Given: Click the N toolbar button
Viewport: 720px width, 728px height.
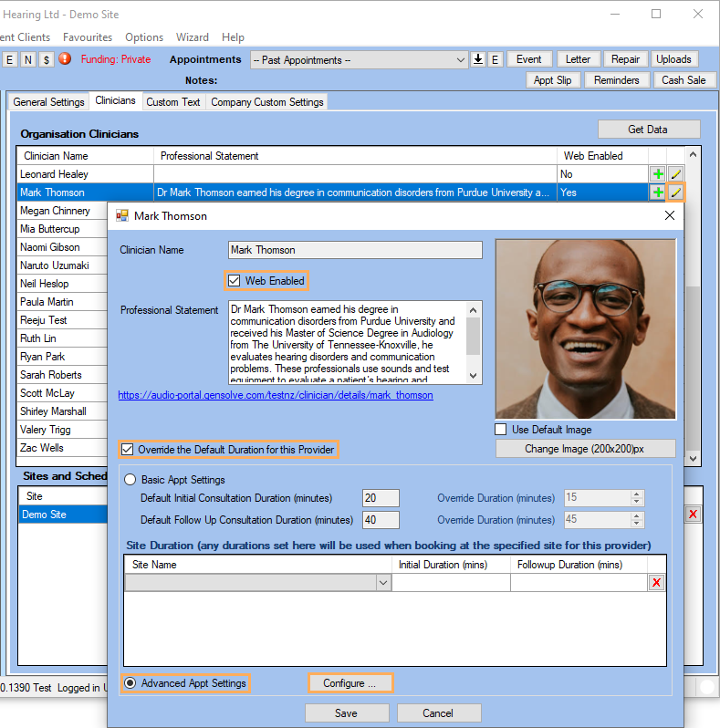Looking at the screenshot, I should 28,59.
